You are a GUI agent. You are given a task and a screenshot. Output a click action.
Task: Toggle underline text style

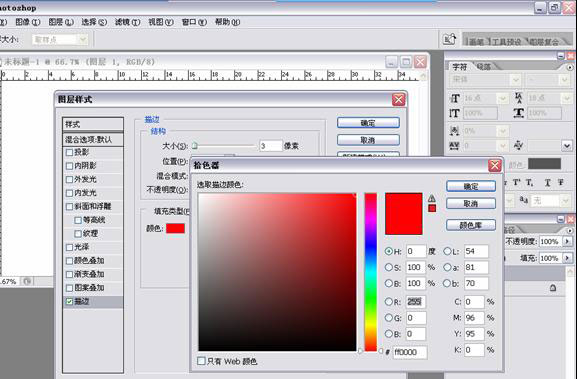[548, 183]
